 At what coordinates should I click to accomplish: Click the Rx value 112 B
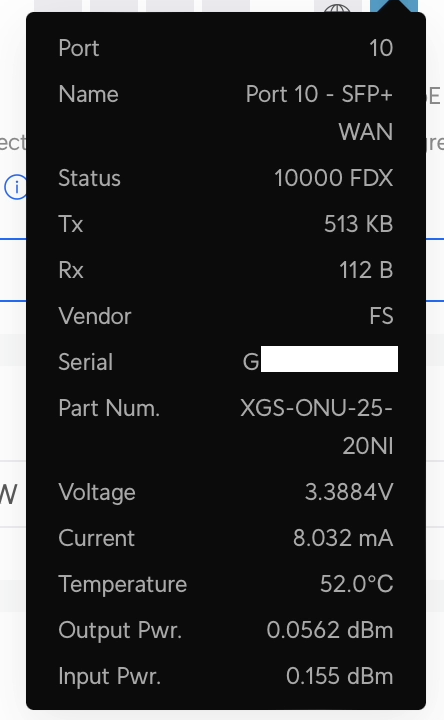[x=366, y=270]
